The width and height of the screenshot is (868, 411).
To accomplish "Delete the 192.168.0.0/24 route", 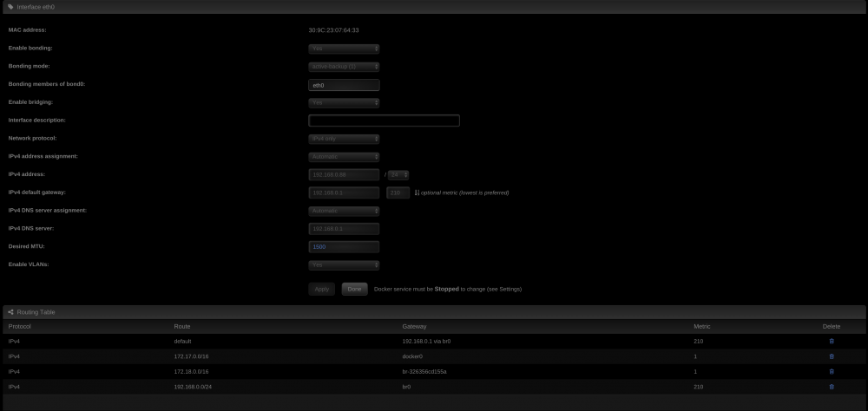I will point(832,387).
